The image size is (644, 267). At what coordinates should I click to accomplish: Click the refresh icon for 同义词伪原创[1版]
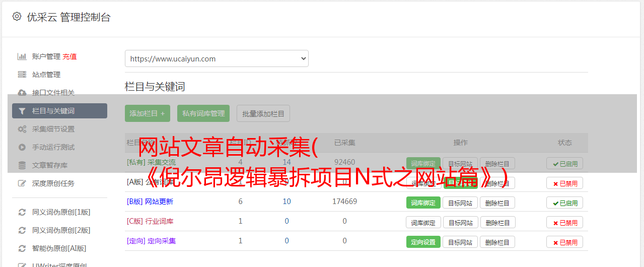[x=22, y=212]
